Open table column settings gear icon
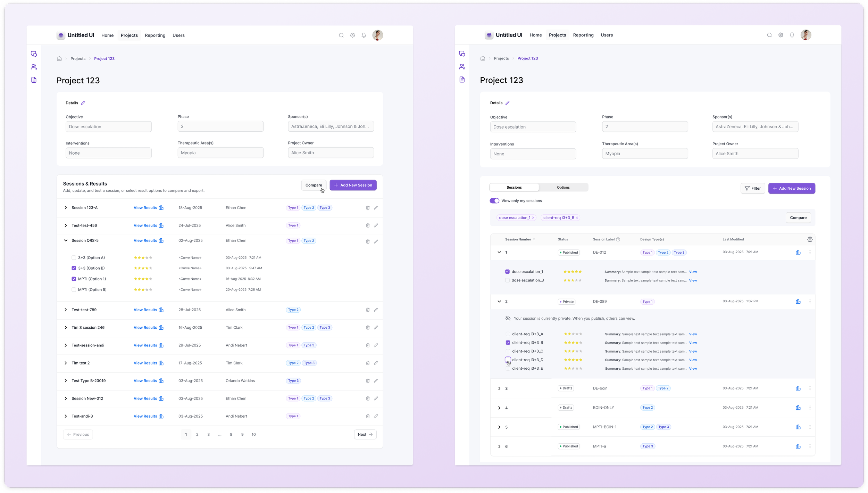 pos(810,239)
